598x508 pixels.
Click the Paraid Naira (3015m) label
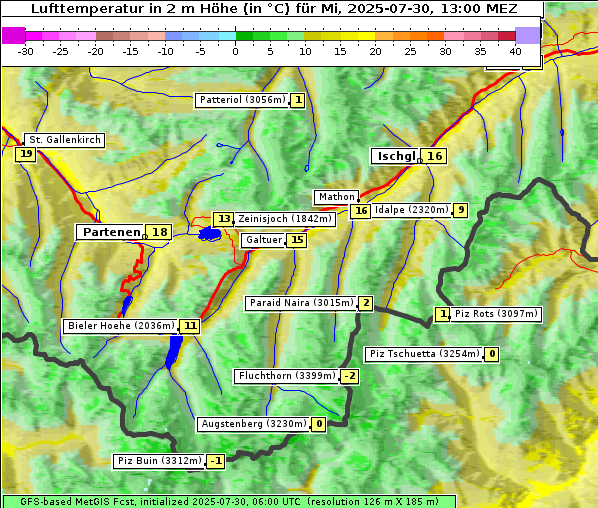[301, 303]
